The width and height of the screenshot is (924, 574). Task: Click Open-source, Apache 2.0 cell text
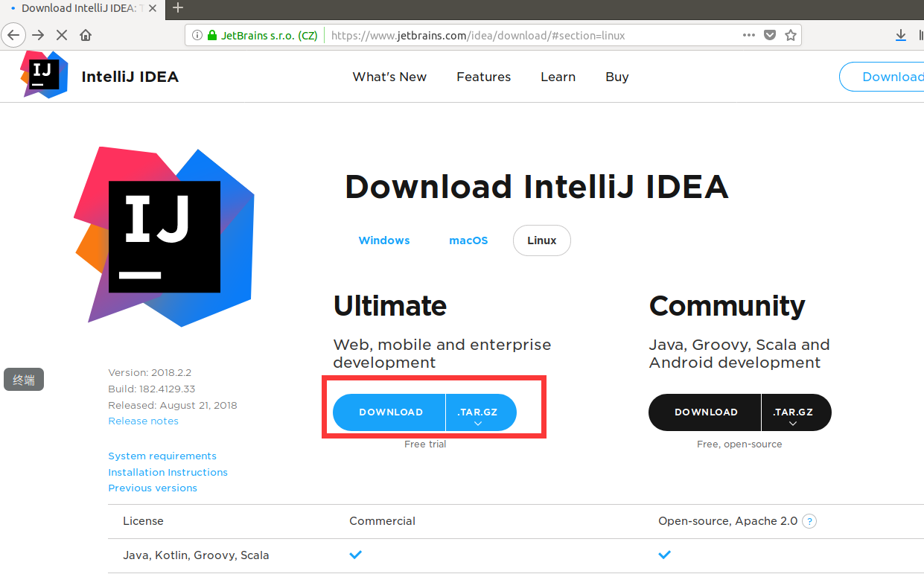(x=728, y=521)
